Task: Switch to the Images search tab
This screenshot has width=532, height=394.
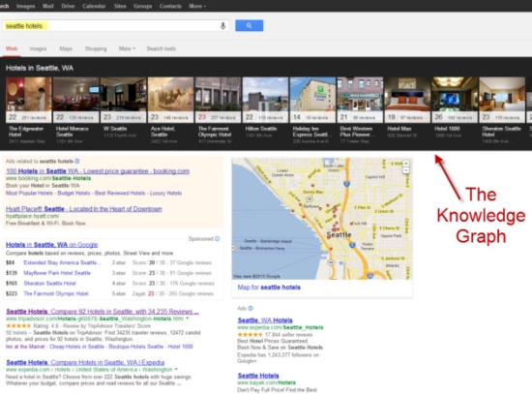Action: click(38, 48)
